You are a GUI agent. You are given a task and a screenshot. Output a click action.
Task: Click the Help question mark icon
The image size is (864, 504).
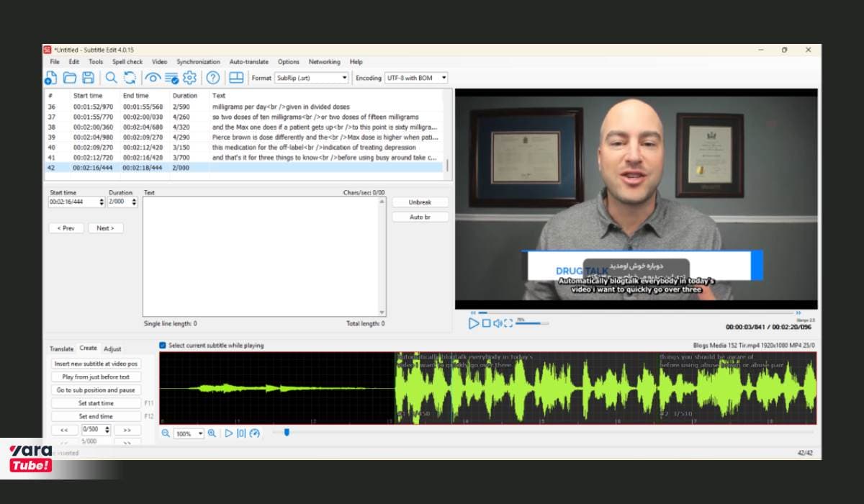click(212, 78)
